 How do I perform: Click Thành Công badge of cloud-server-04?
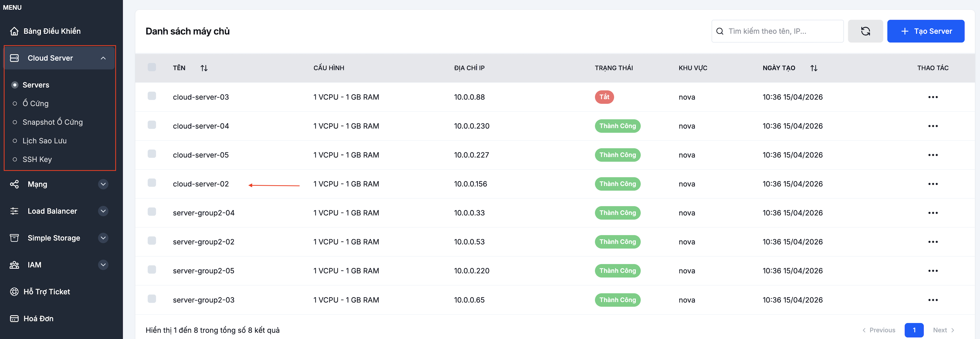(618, 126)
